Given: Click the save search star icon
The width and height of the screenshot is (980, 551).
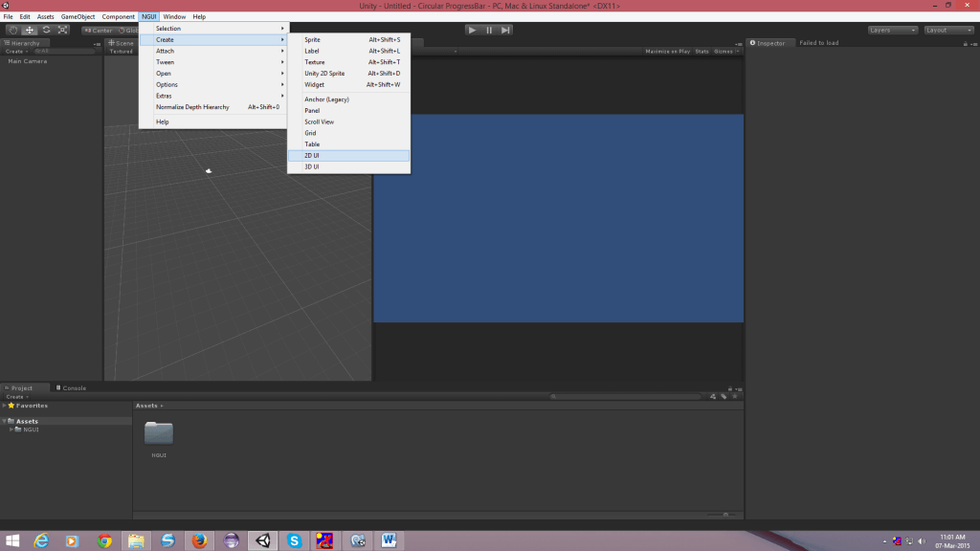Looking at the screenshot, I should [735, 397].
